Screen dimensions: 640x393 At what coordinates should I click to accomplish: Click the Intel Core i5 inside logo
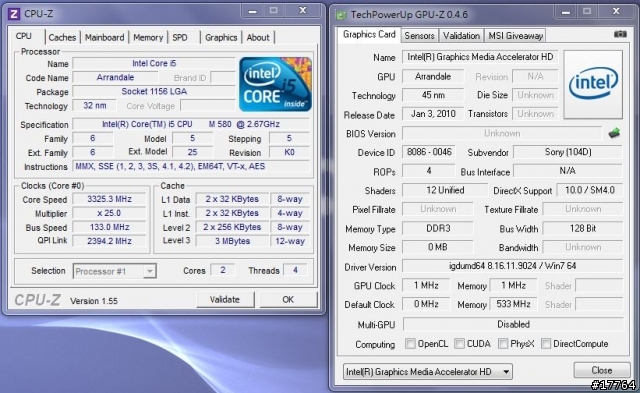[x=276, y=84]
